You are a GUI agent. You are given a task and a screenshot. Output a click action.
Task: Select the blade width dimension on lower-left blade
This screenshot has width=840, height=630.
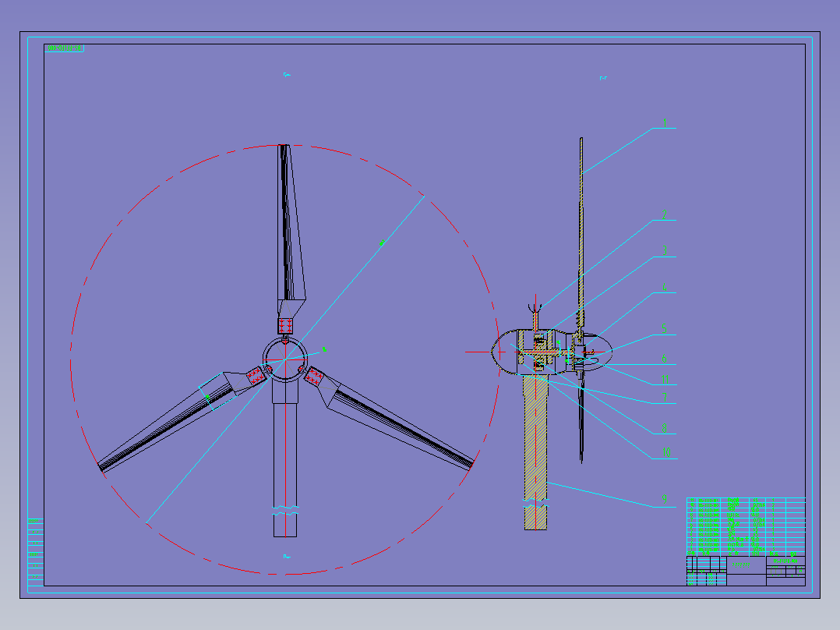point(206,398)
